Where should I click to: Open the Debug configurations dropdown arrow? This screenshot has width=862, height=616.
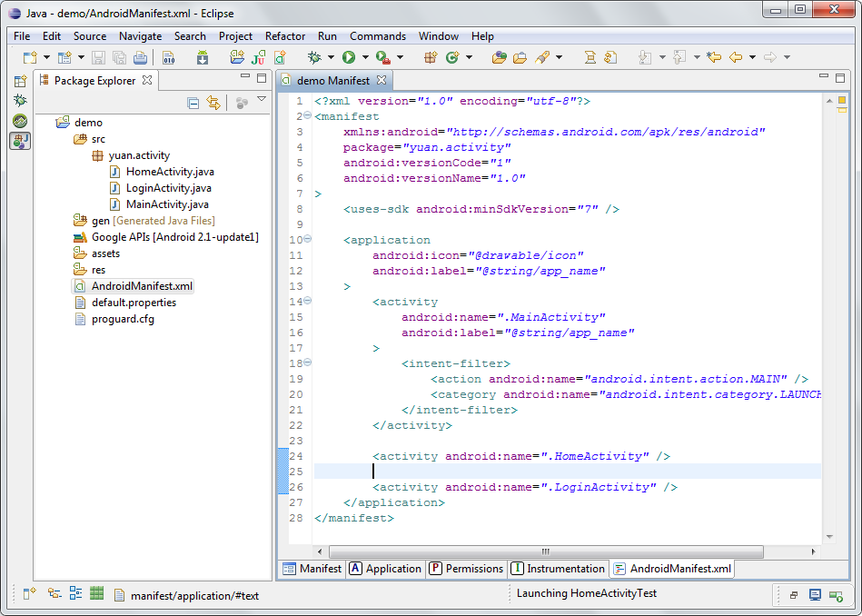[x=331, y=57]
